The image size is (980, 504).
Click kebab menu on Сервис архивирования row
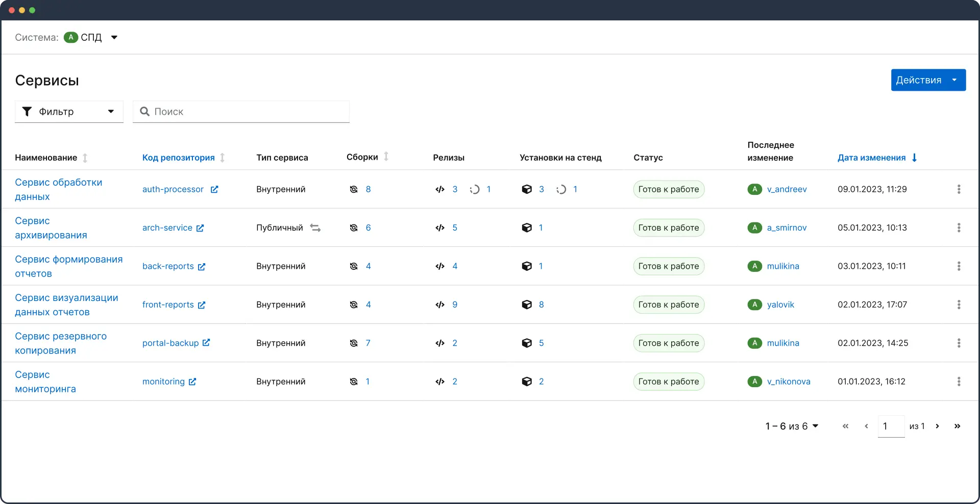(x=959, y=228)
